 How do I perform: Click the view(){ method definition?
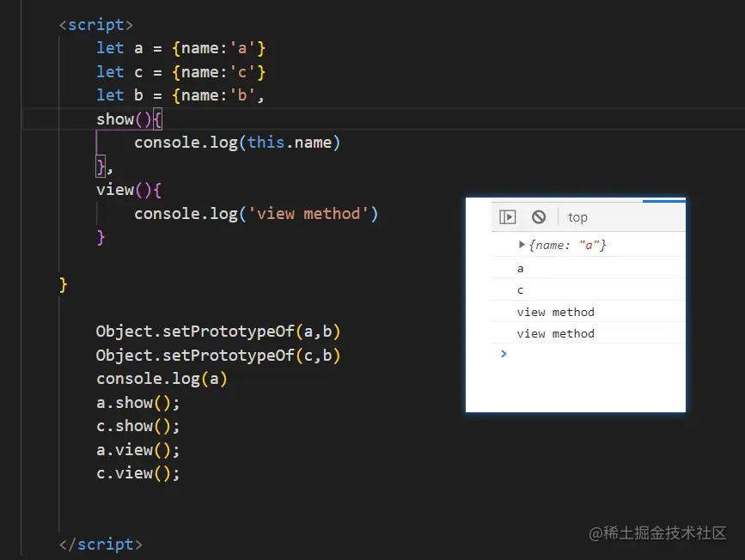129,190
